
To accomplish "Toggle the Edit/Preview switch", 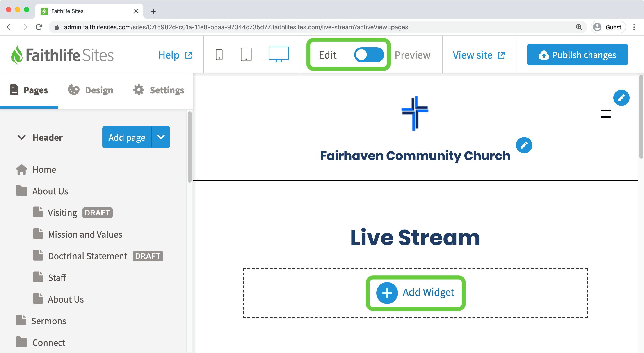I will 369,55.
